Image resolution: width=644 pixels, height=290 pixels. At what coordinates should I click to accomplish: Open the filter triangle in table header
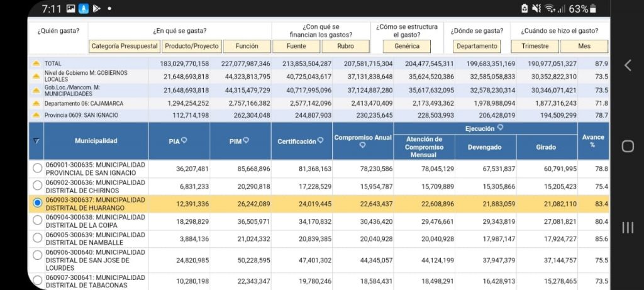pyautogui.click(x=36, y=141)
